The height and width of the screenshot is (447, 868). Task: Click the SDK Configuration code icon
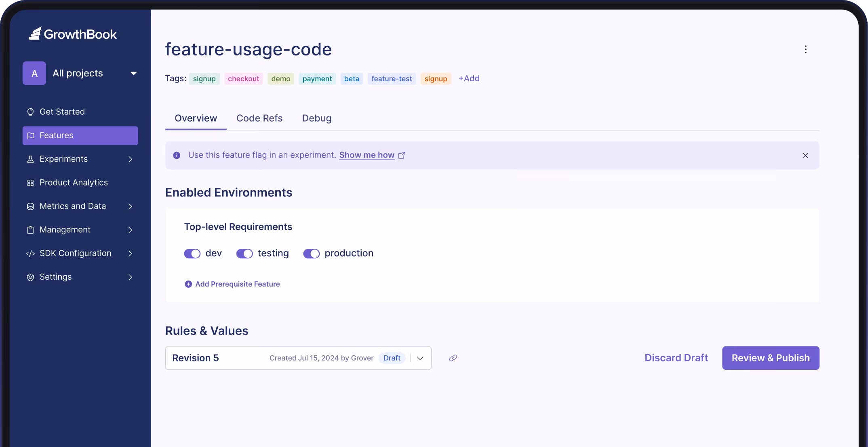coord(30,253)
